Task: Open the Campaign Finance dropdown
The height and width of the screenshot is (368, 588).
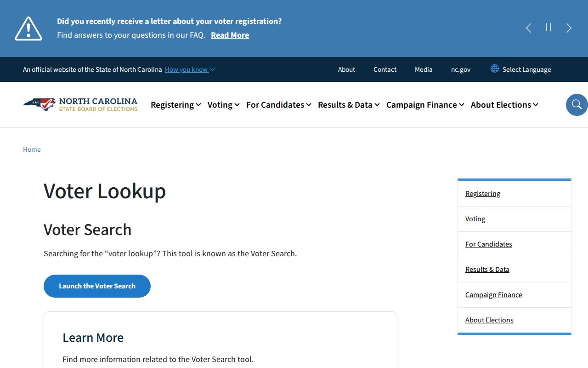Action: point(425,105)
